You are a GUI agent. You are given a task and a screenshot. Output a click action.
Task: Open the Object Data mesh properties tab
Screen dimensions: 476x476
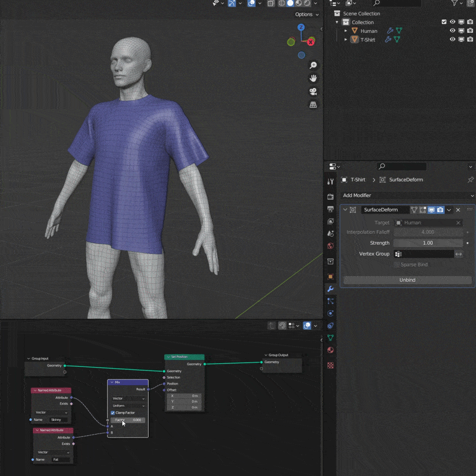(331, 337)
